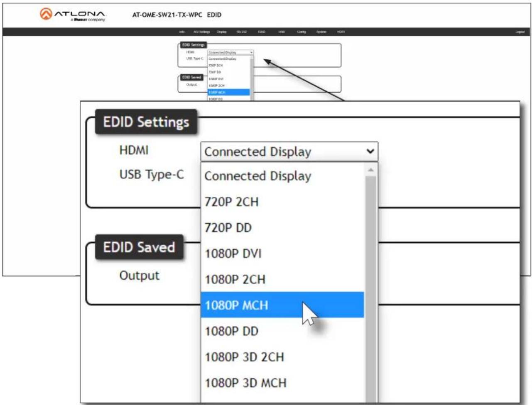The height and width of the screenshot is (405, 532).
Task: Click the AT-OME-SW21-TX-WPC EDID page title
Action: (177, 15)
